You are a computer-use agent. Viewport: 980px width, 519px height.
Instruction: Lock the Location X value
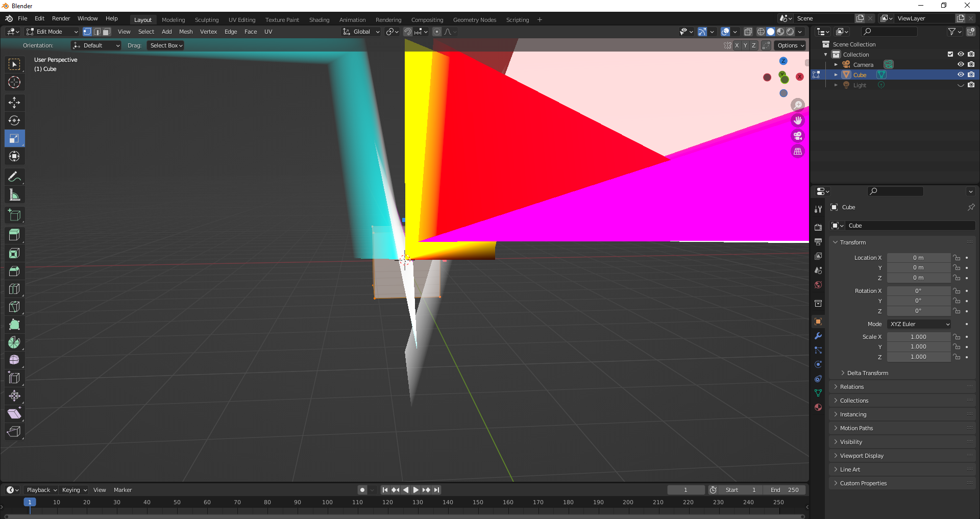[957, 258]
